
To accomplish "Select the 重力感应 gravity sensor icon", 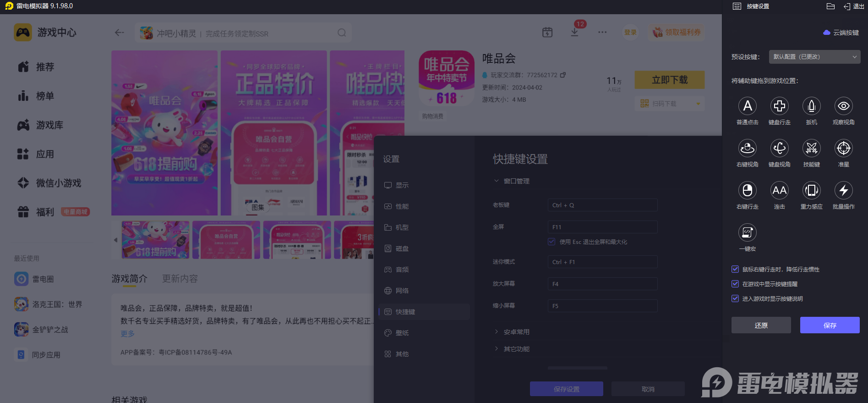I will coord(812,191).
